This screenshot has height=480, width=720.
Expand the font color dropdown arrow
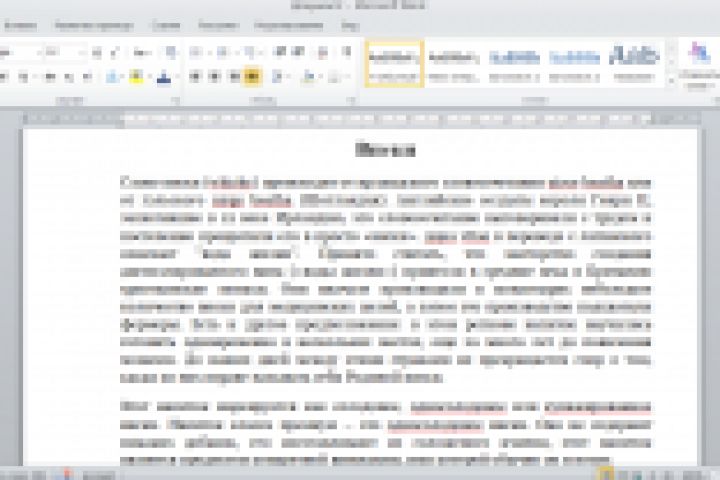point(176,77)
